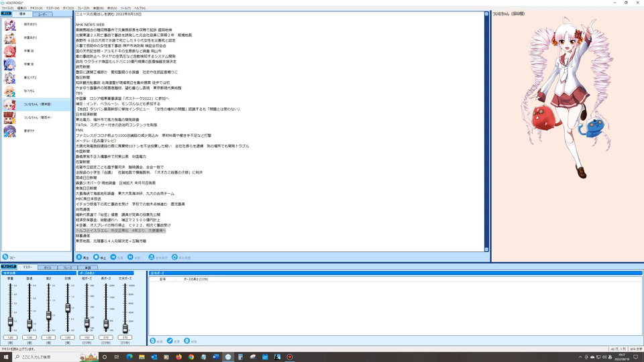Viewport: 644px width, 362px height.
Task: Open the ヘルプ menu
Action: [140, 8]
